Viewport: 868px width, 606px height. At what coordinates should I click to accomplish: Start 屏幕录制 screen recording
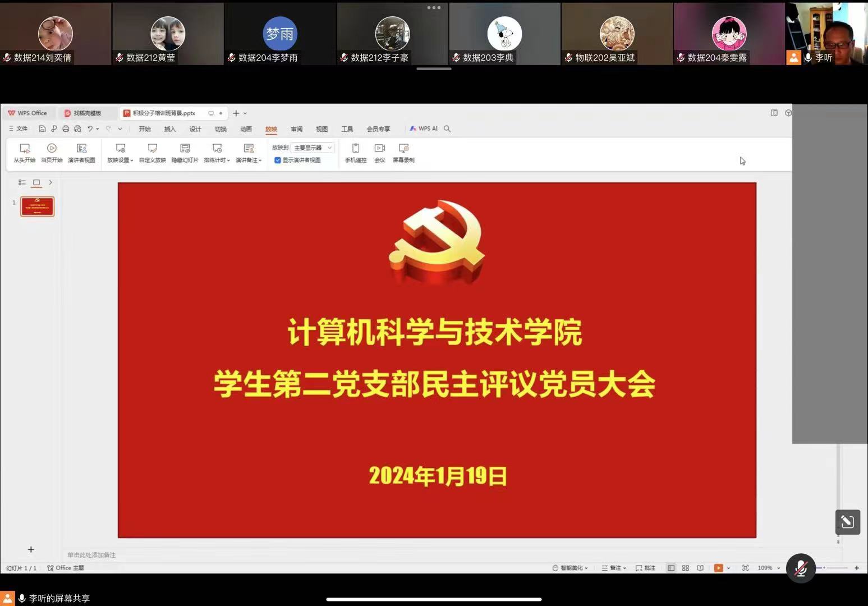(403, 151)
